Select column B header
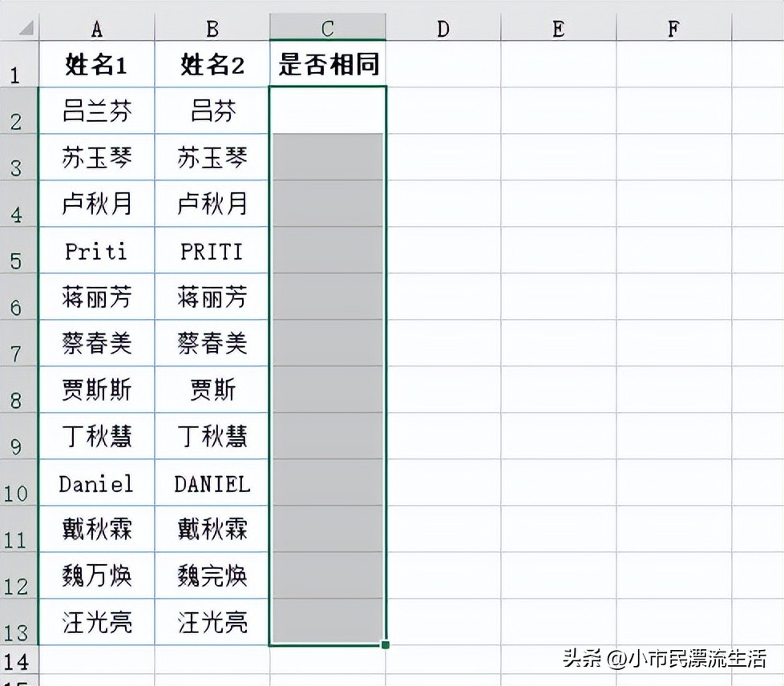The width and height of the screenshot is (784, 686). (212, 27)
